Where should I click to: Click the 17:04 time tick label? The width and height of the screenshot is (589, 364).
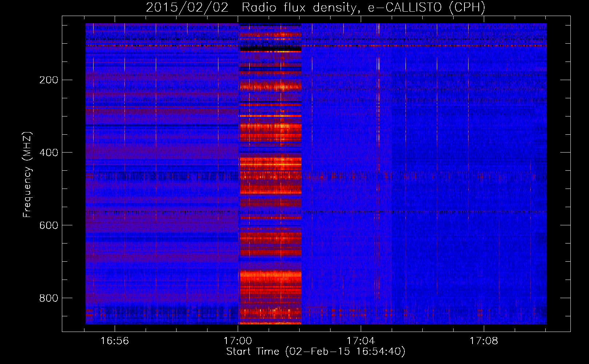coord(361,341)
